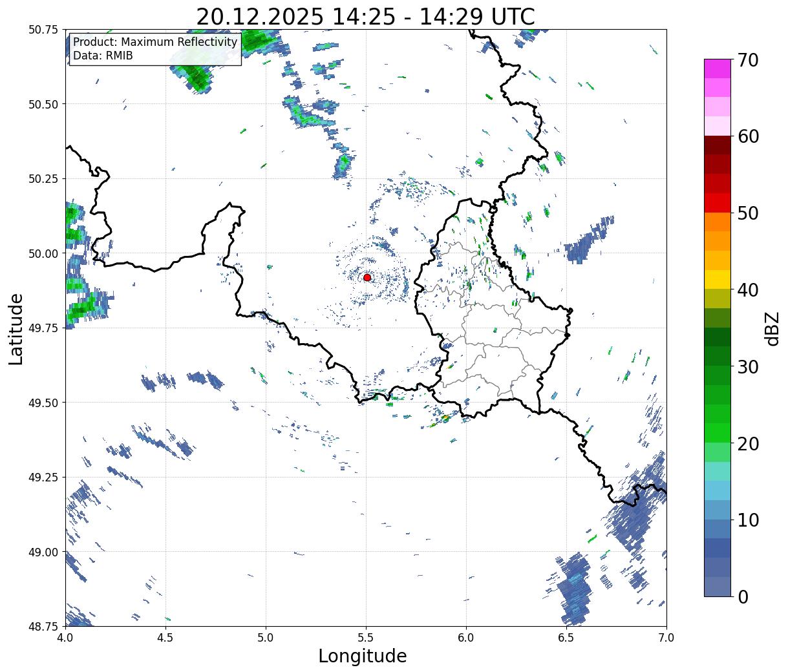Image resolution: width=788 pixels, height=672 pixels.
Task: Click the colorbar tick label 20
Action: pos(747,444)
